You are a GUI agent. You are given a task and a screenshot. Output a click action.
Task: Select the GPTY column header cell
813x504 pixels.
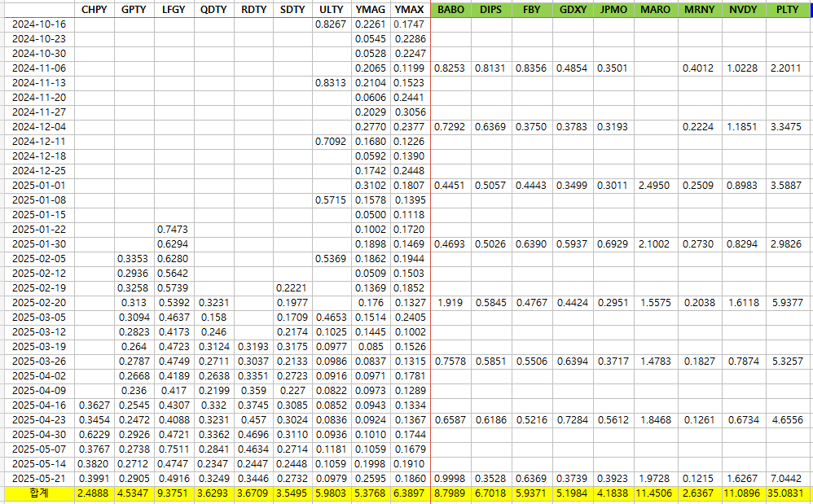pos(134,9)
